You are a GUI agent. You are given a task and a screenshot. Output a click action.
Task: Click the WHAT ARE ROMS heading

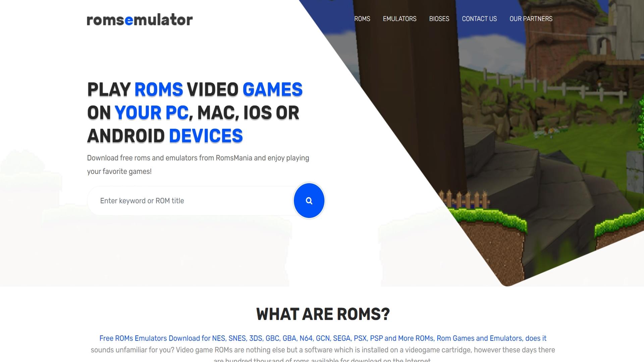click(x=322, y=314)
